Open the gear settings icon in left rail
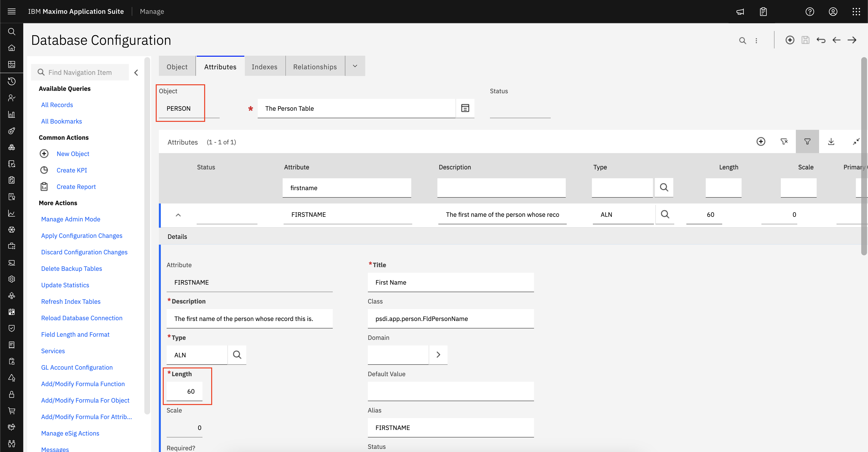 (x=11, y=279)
